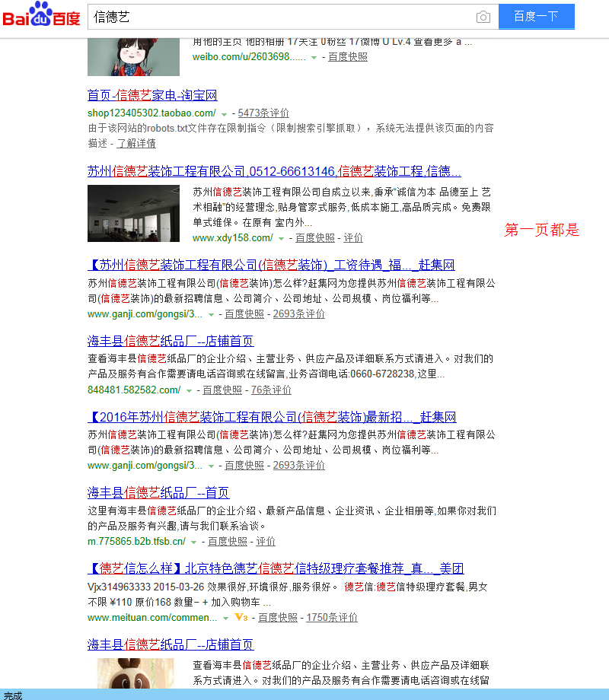Open 苏州信德艺装饰工程有限公司 0512-66613146 result

[x=274, y=171]
